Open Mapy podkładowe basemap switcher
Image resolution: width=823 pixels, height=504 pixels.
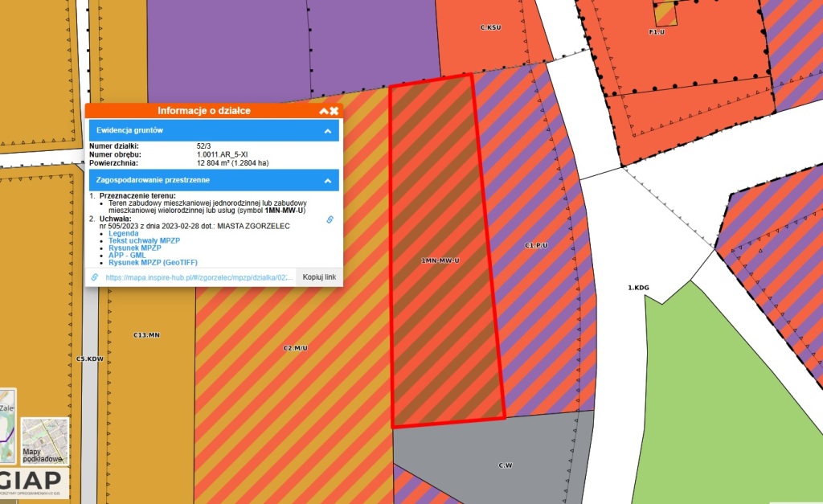coord(44,440)
